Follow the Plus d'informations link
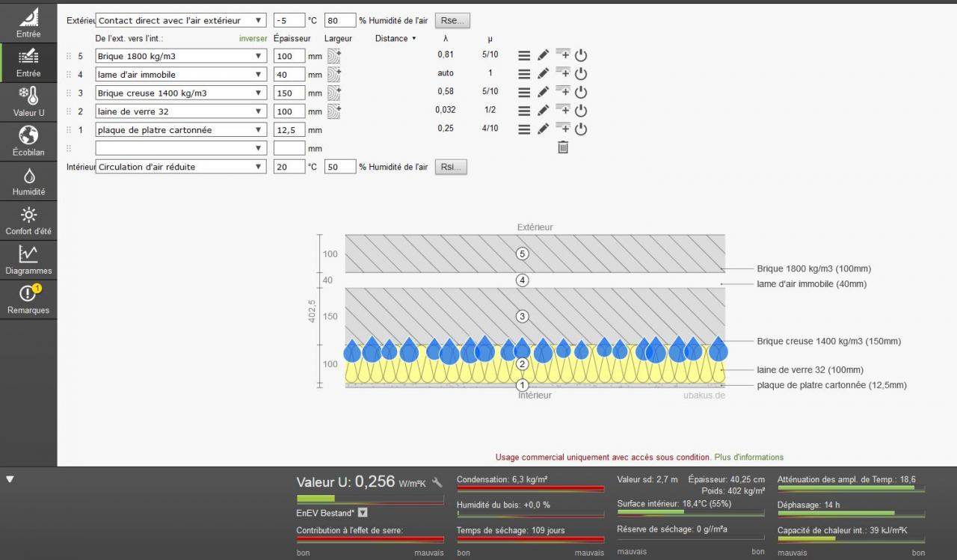The height and width of the screenshot is (560, 957). [749, 457]
